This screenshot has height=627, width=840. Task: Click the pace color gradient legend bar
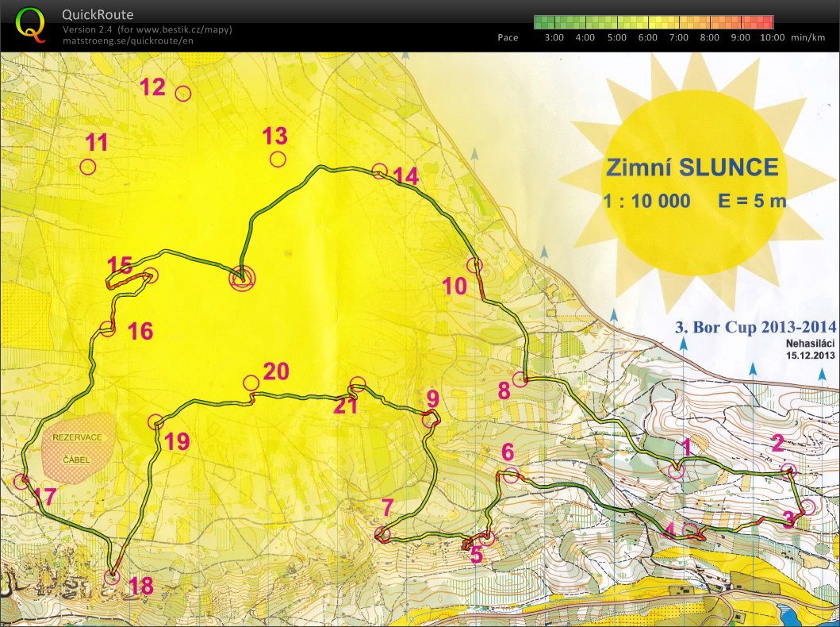(654, 22)
